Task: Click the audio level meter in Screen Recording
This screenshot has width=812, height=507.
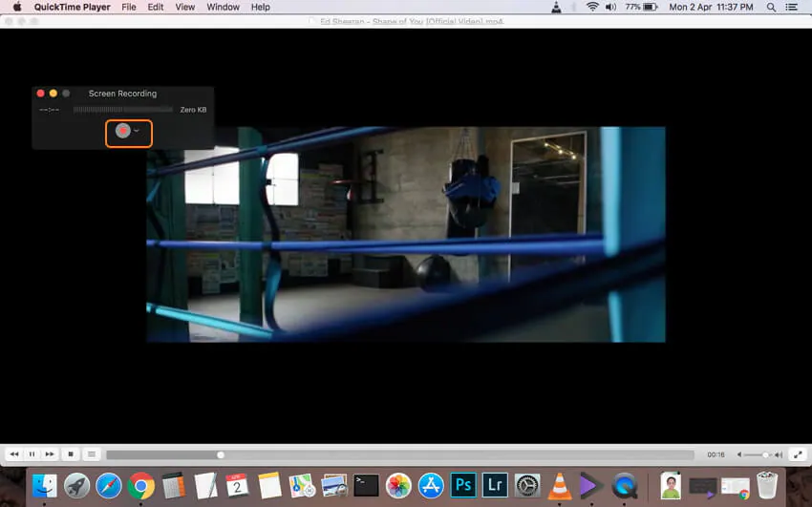Action: pos(122,110)
